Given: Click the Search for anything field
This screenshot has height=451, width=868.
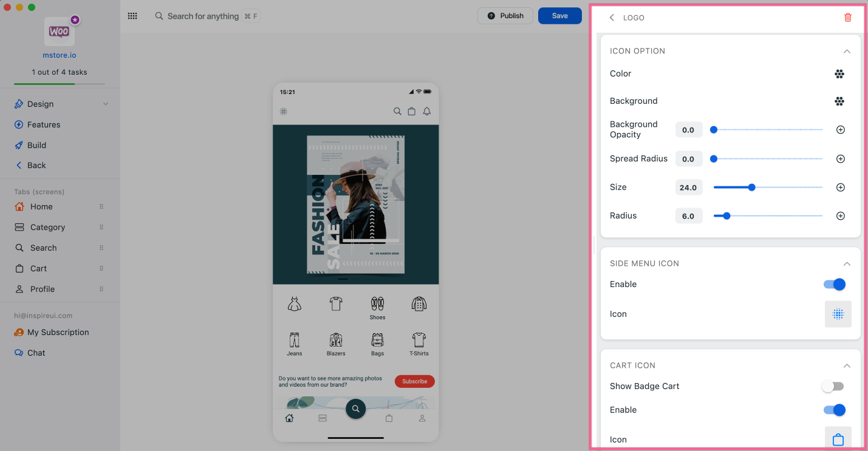Looking at the screenshot, I should (203, 16).
